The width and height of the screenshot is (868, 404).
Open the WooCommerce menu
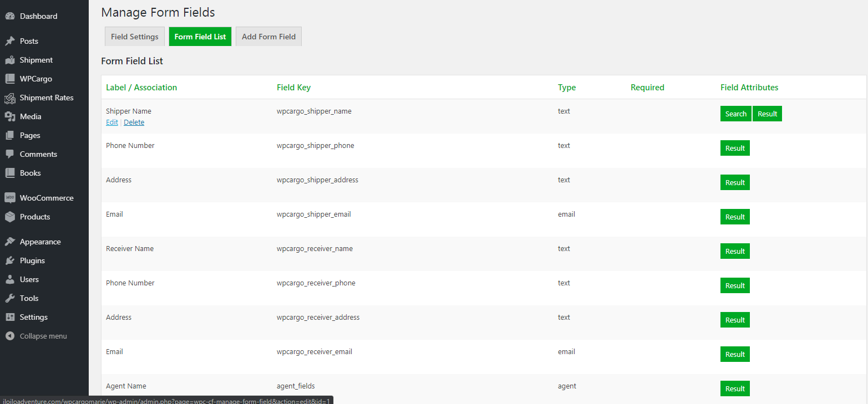click(x=44, y=198)
